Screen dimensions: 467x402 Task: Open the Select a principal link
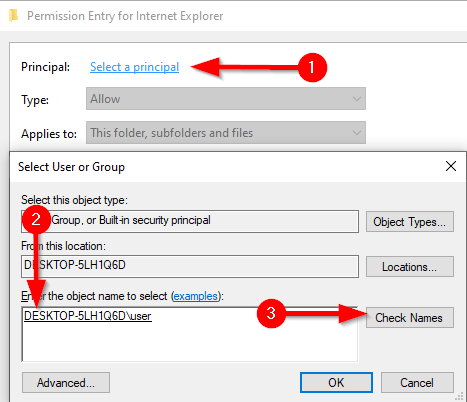tap(135, 67)
